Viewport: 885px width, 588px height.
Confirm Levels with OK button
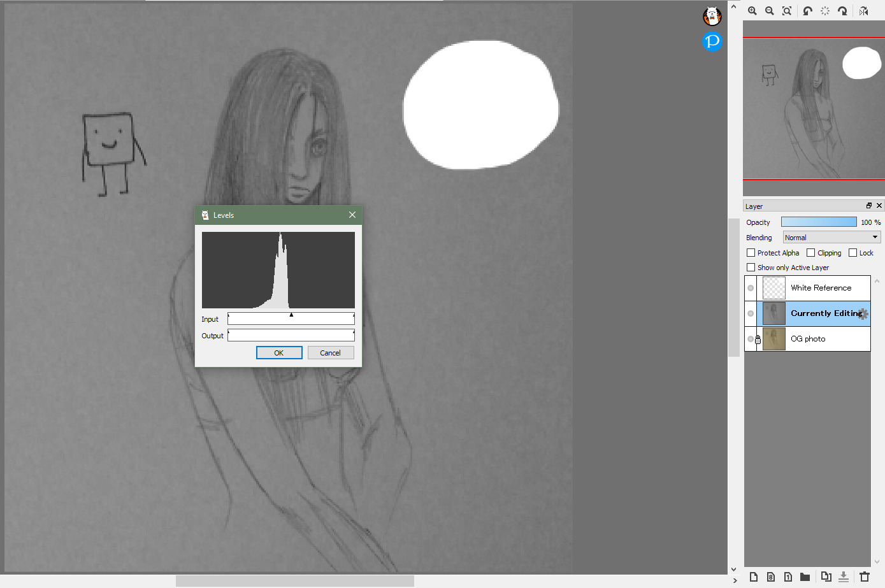tap(279, 352)
